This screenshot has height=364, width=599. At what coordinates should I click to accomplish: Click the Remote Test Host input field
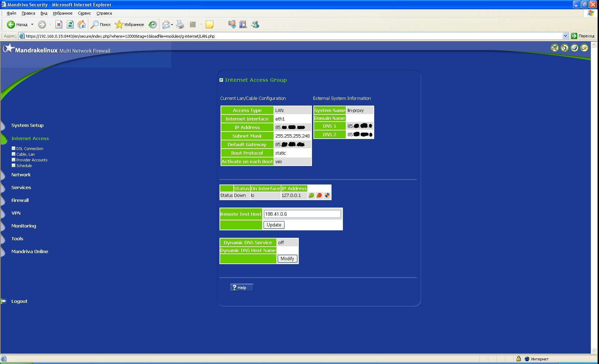302,214
